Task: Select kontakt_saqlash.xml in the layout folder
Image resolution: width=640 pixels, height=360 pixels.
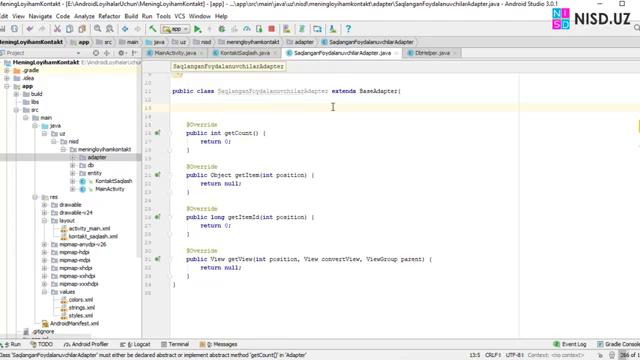Action: point(93,237)
